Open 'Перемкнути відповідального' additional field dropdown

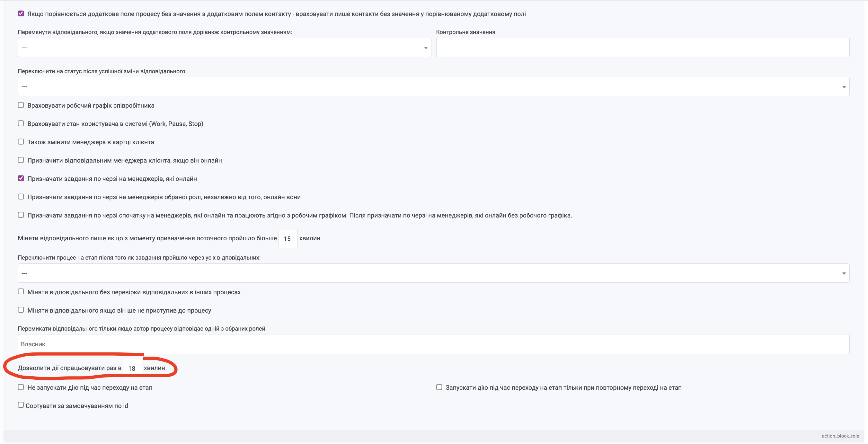click(x=224, y=48)
